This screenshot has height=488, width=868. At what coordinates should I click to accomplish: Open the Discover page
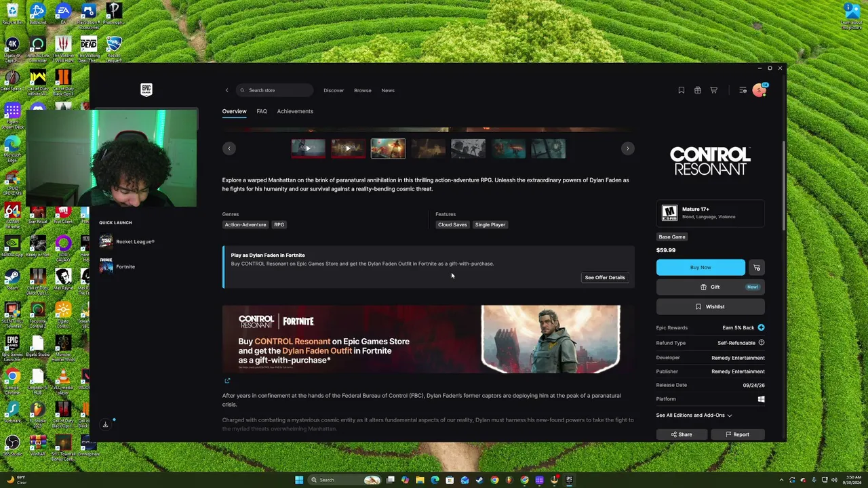point(334,90)
